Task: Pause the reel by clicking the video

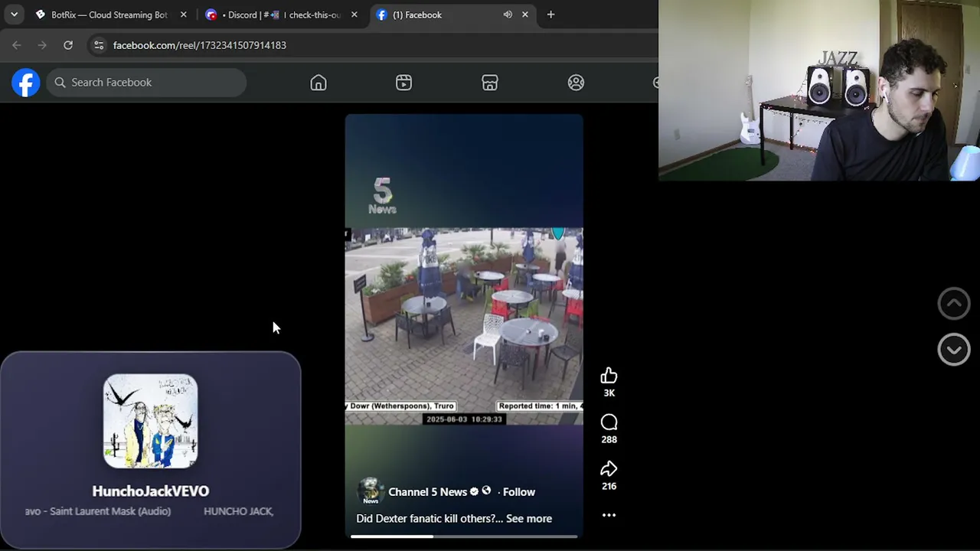Action: pos(464,325)
